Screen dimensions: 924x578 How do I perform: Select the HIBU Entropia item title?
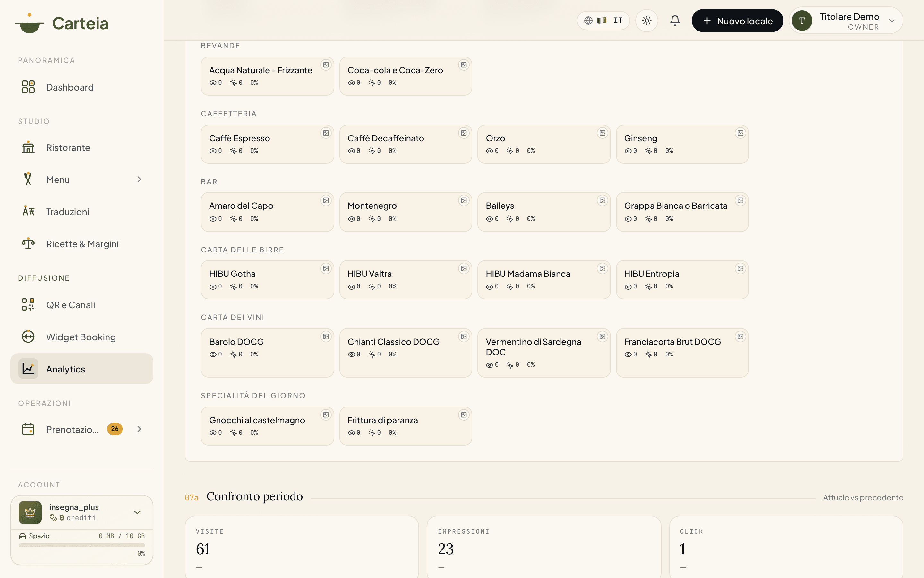coord(651,274)
